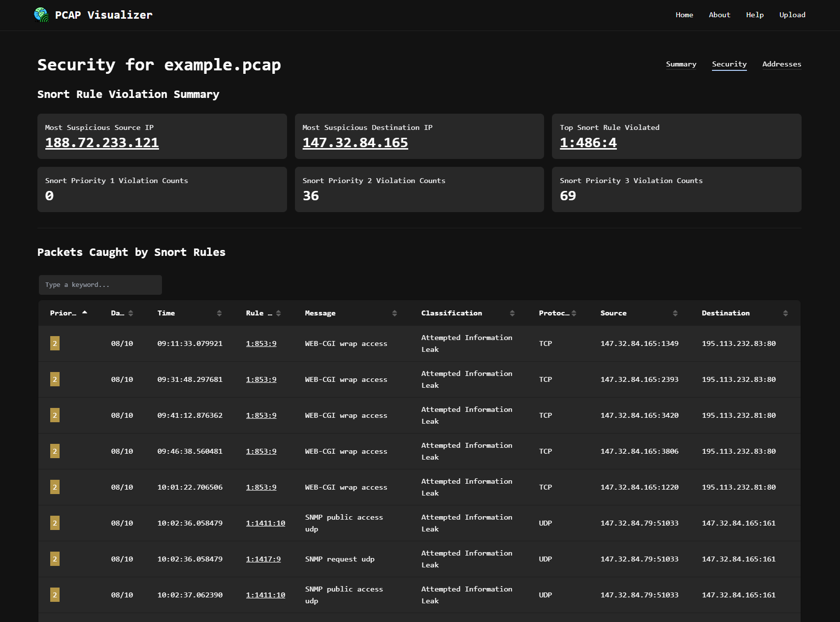Open rule 1:853:9 in 09:46:38 row
This screenshot has width=840, height=622.
(x=261, y=451)
